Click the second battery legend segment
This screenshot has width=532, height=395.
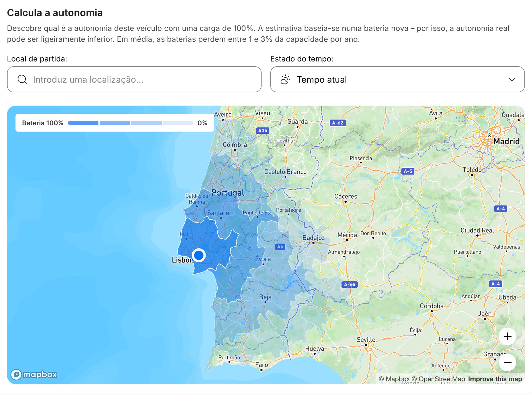tap(115, 123)
